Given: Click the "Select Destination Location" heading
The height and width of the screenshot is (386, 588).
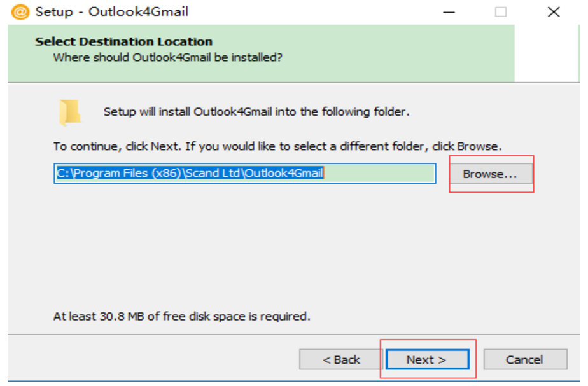Looking at the screenshot, I should (x=124, y=42).
